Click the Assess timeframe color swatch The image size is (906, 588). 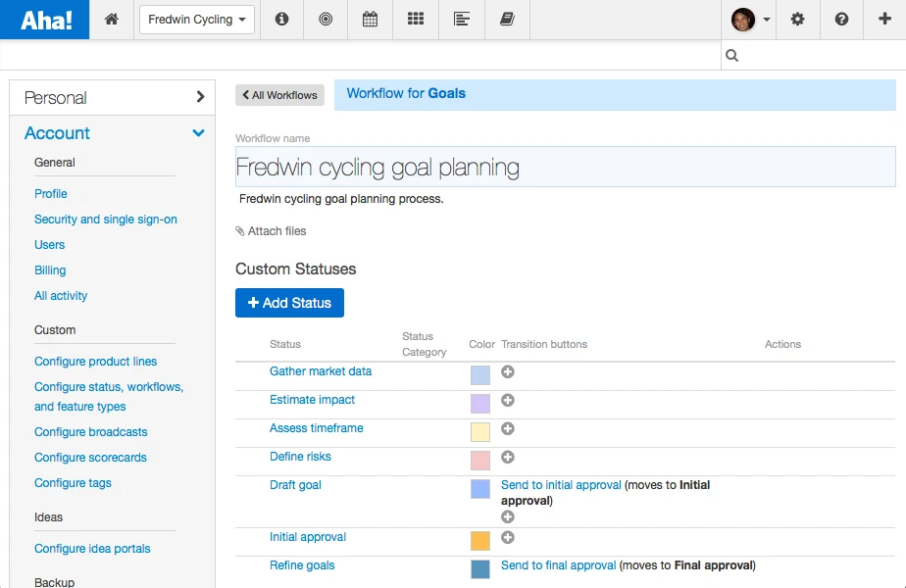click(480, 431)
